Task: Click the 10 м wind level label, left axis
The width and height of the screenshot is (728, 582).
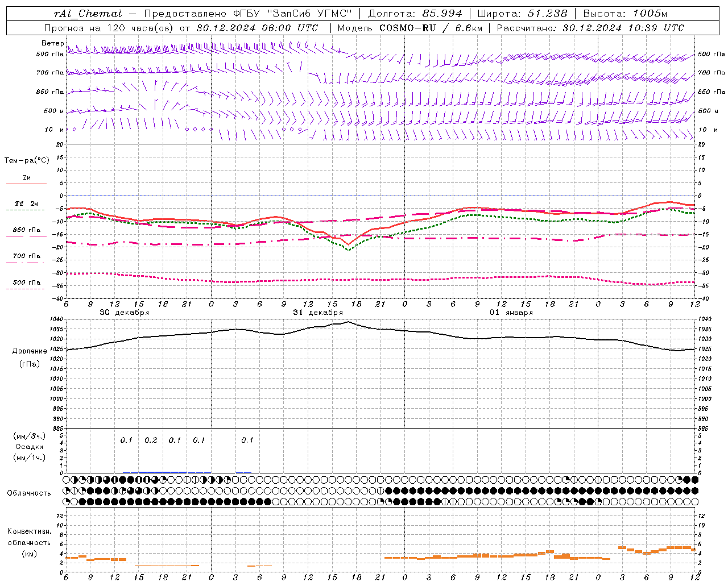Action: click(54, 130)
